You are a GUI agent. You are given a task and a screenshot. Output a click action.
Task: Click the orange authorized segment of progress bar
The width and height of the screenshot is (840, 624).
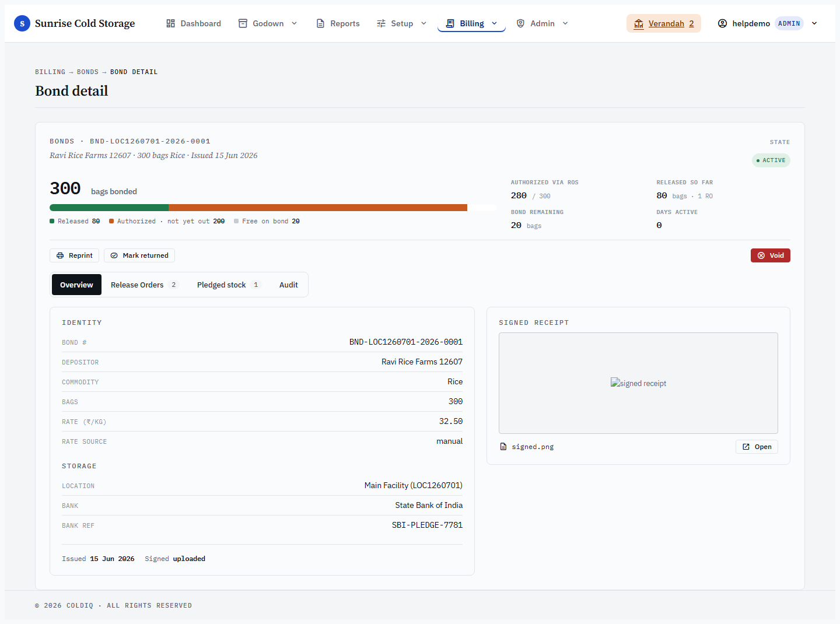click(x=318, y=208)
